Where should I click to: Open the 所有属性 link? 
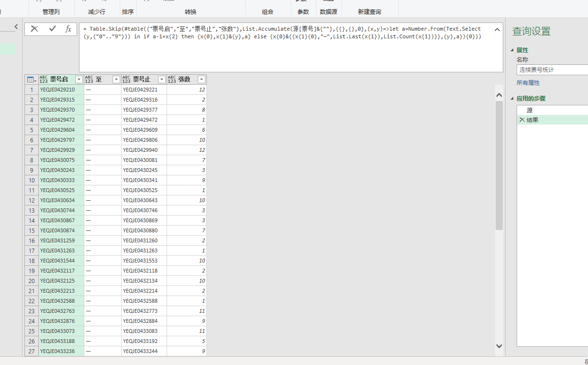528,82
